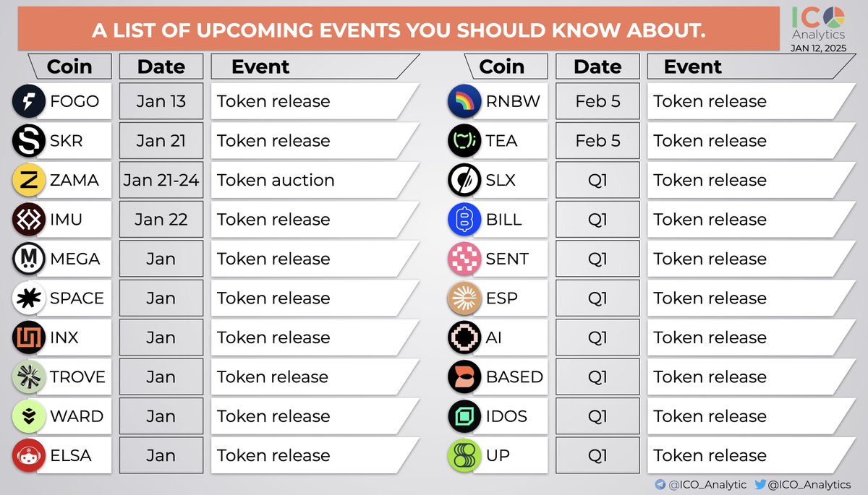Click the FOGO coin logo icon
This screenshot has width=868, height=495.
click(30, 101)
